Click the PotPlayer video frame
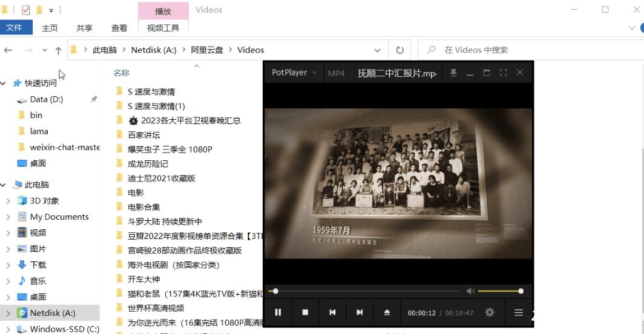The image size is (644, 334). pos(398,183)
